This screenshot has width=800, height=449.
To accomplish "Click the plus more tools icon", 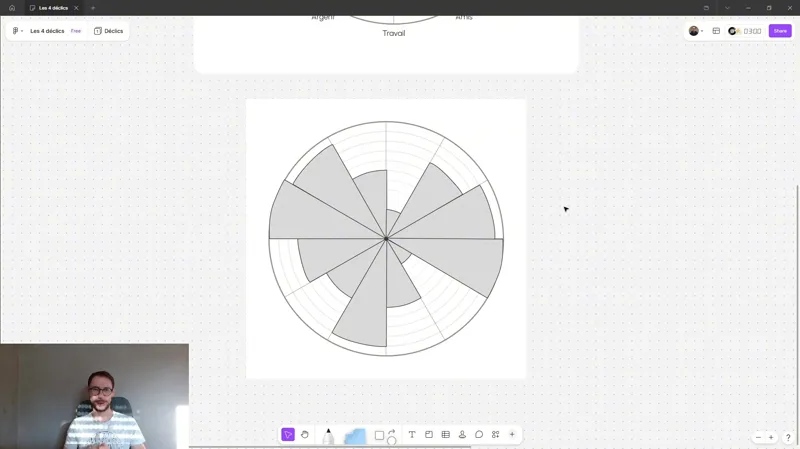I will coord(512,434).
